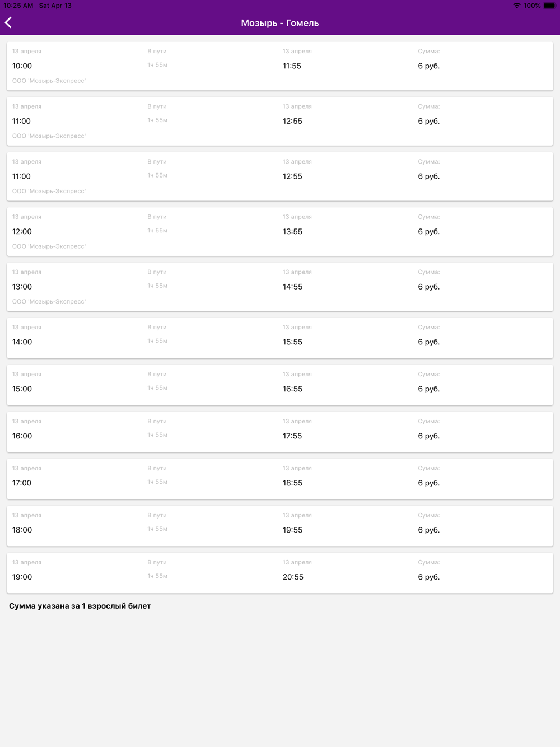Select the trip leaving at 15:00

279,385
